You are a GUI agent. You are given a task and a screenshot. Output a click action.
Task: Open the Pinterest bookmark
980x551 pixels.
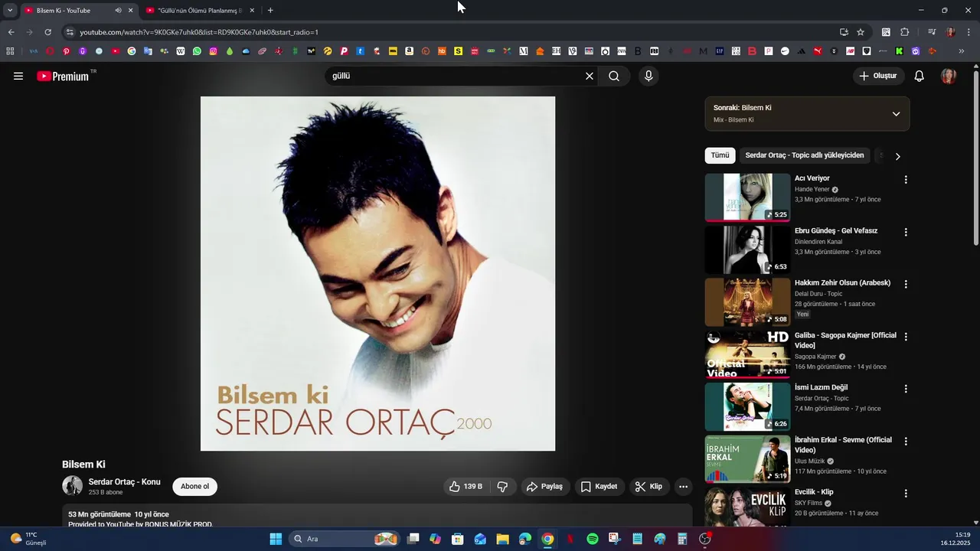[x=67, y=51]
